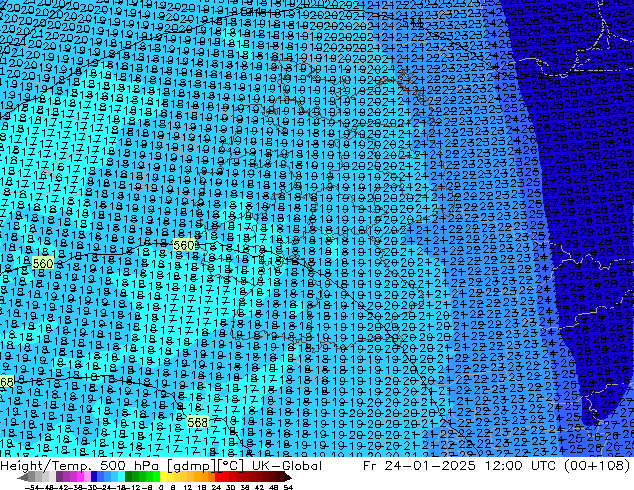The image size is (634, 490).
Task: Click the forecast date Fr 24-01-2025
Action: point(419,466)
